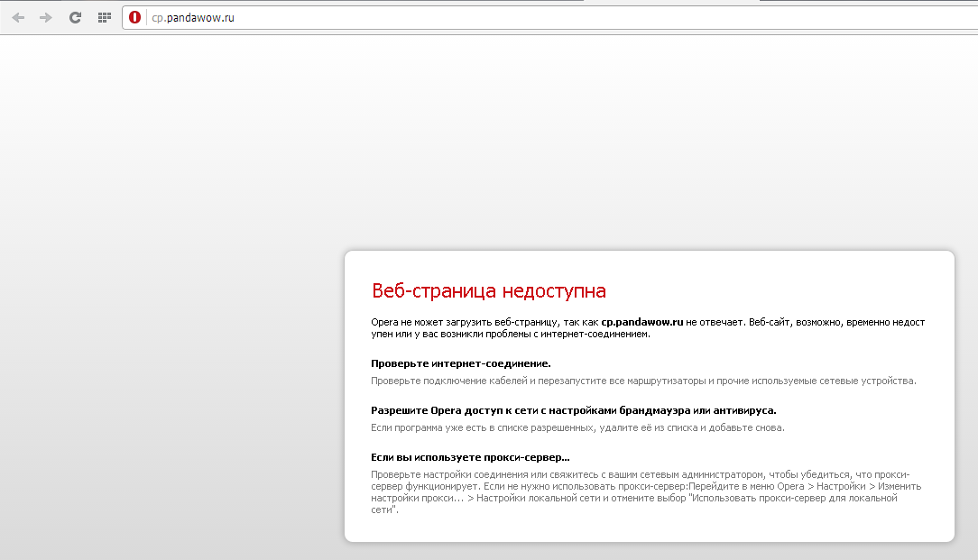Click the line "Если программа уже есть в списке"
This screenshot has height=560, width=978.
tap(577, 427)
